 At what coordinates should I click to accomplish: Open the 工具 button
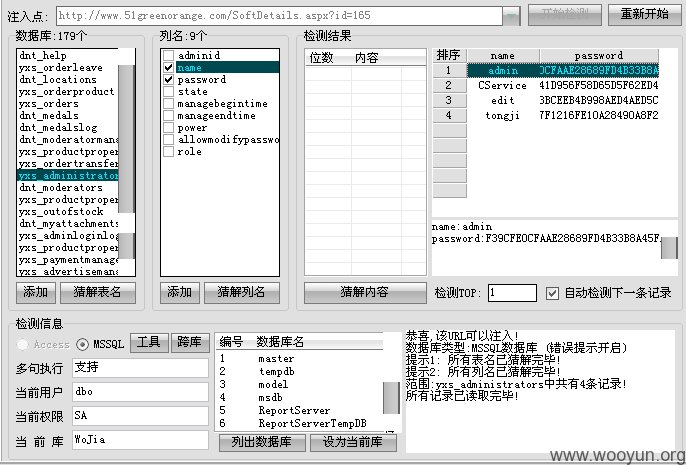point(149,343)
